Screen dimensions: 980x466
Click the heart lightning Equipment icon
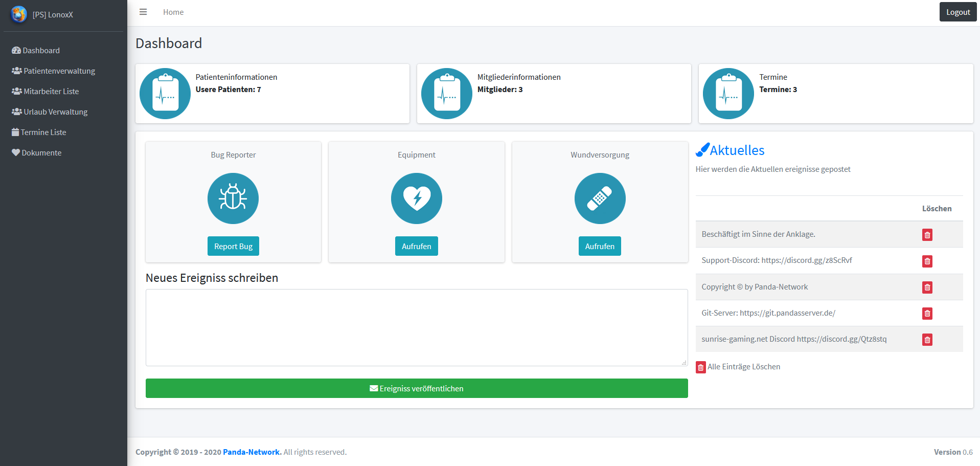pos(416,198)
